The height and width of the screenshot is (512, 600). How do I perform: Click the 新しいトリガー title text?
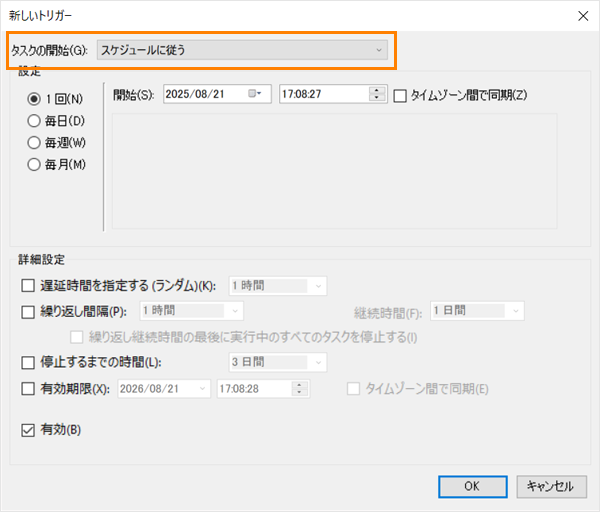pyautogui.click(x=40, y=15)
